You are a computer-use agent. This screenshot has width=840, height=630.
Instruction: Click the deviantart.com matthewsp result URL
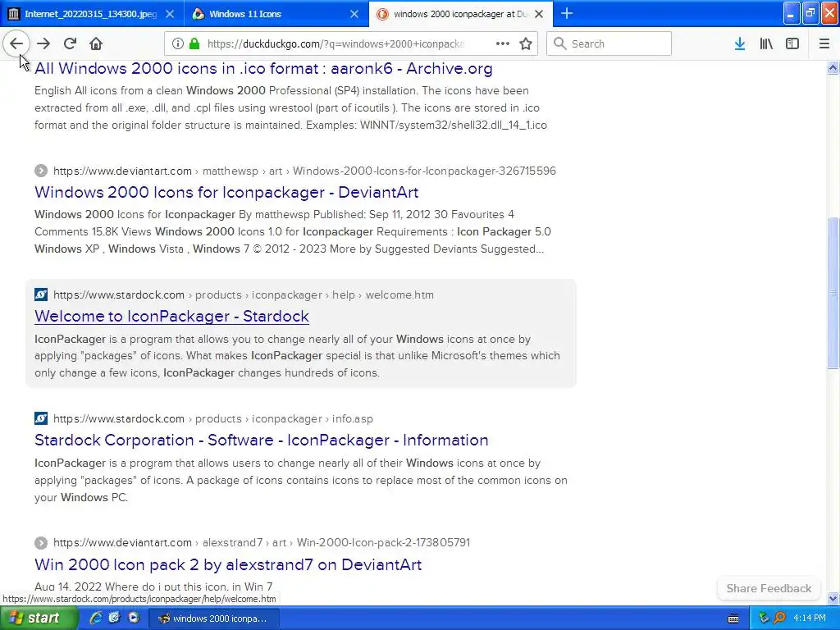304,171
